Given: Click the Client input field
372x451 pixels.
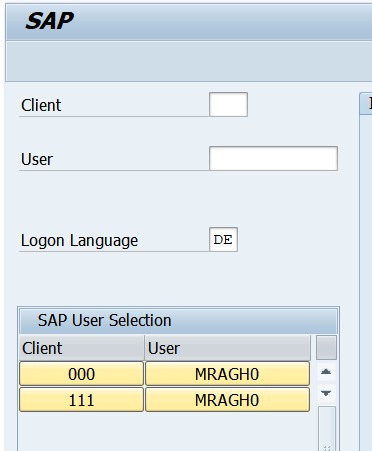Looking at the screenshot, I should pos(228,105).
